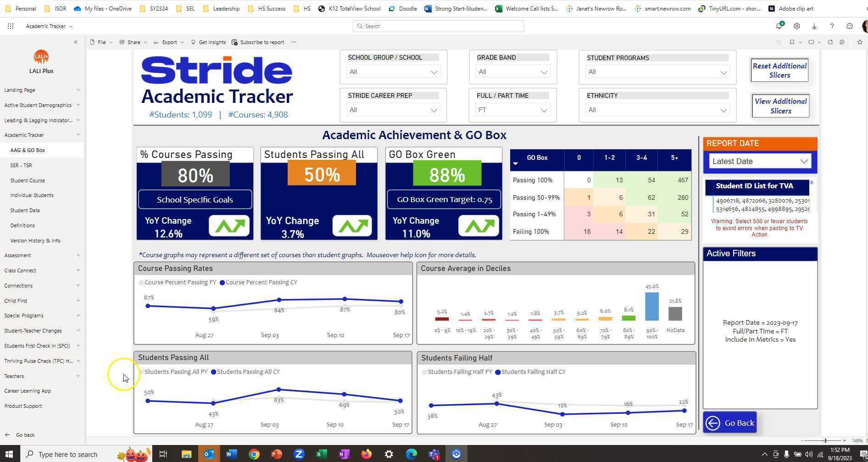Click the % Courses Passing YoY trend arrow
868x462 pixels.
(229, 226)
